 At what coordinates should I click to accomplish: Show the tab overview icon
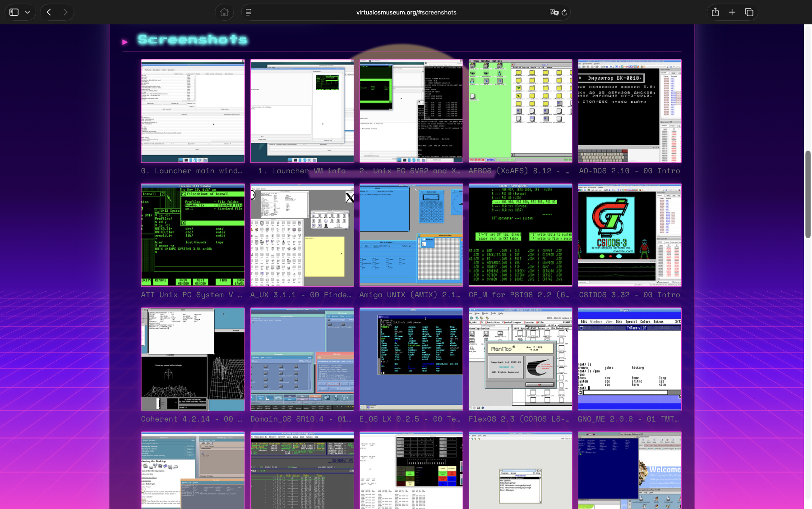(749, 12)
